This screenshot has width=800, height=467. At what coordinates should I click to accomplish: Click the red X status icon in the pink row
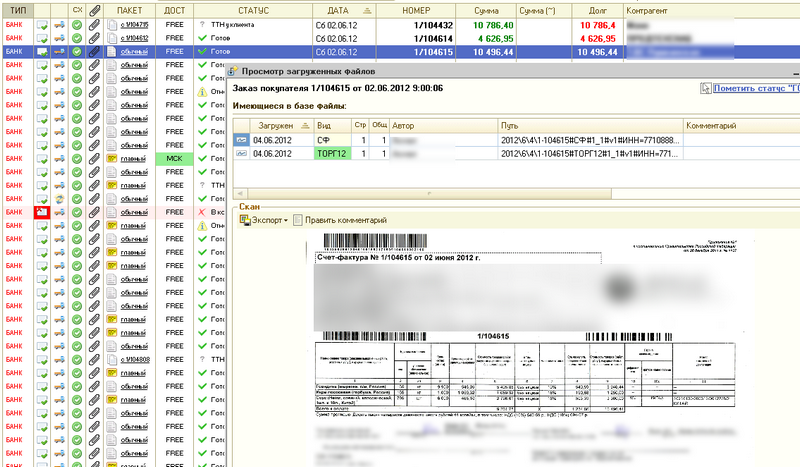(202, 212)
